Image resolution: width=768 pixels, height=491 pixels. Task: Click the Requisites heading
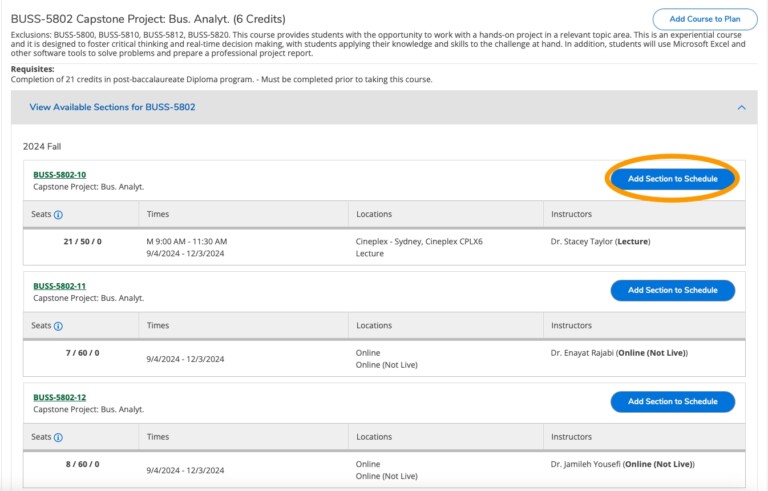[x=33, y=69]
